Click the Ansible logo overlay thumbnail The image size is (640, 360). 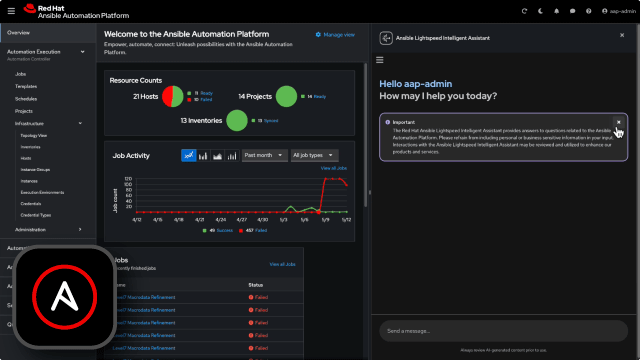[64, 297]
